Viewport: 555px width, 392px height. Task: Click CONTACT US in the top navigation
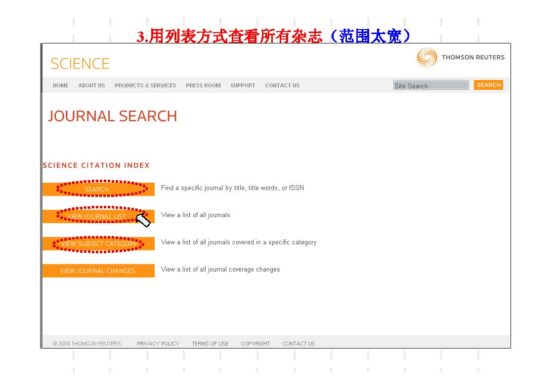tap(282, 85)
